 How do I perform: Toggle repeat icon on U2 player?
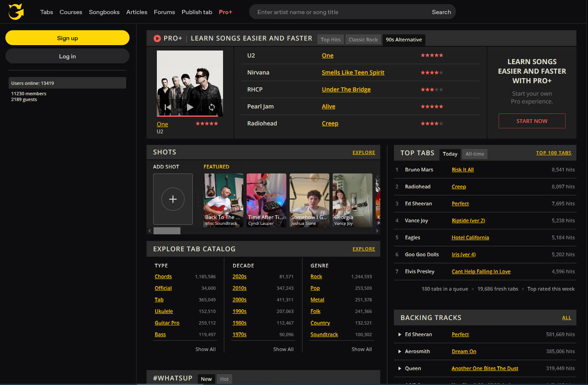click(212, 107)
